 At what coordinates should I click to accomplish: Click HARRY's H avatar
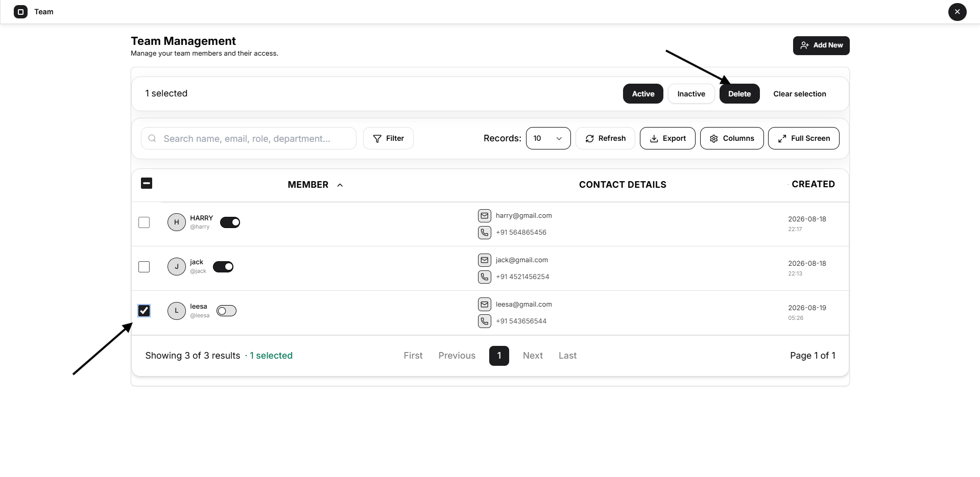(x=177, y=222)
